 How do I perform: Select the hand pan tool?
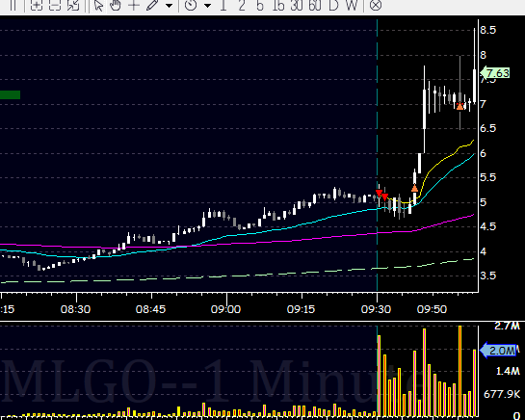click(x=116, y=5)
